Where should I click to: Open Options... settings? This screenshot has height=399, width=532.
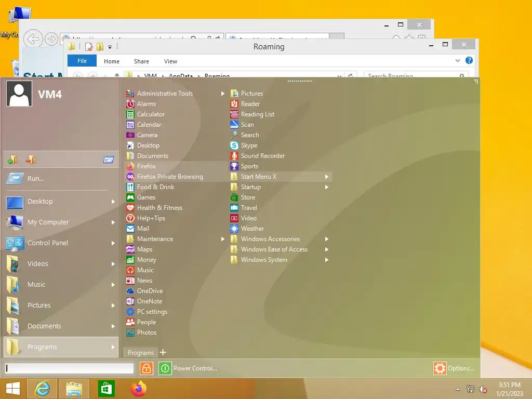454,368
